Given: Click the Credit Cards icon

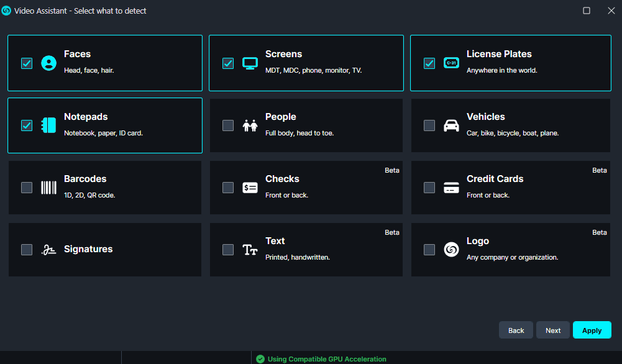Looking at the screenshot, I should click(451, 188).
